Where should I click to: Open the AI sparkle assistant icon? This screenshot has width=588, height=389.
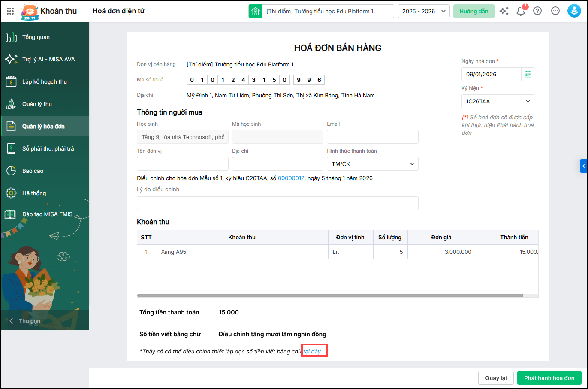(x=504, y=11)
